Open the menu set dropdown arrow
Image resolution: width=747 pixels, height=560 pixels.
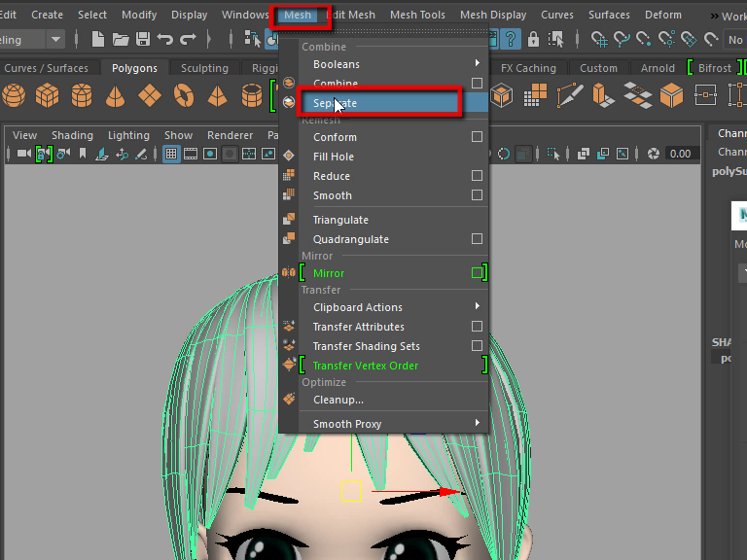click(x=55, y=40)
